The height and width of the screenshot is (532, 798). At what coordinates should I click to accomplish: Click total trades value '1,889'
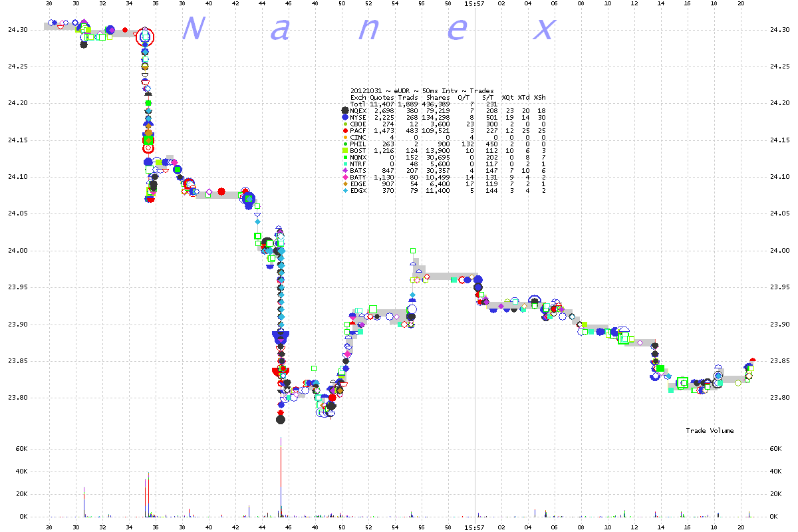(x=408, y=104)
